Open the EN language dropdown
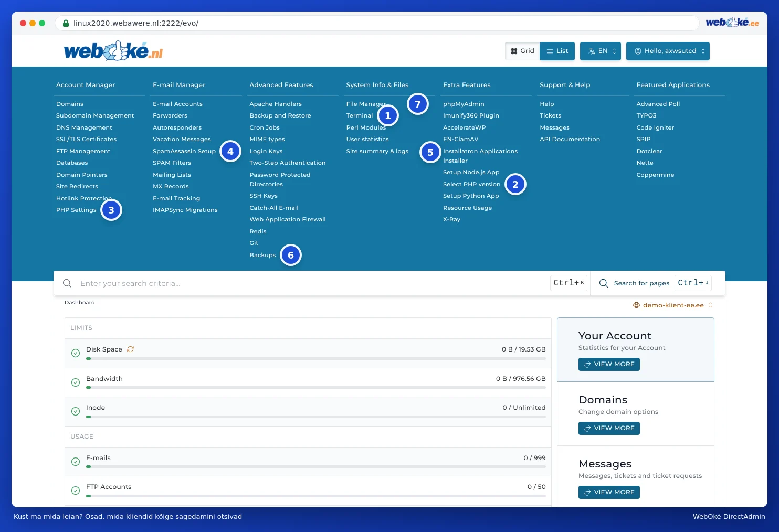 [x=601, y=51]
